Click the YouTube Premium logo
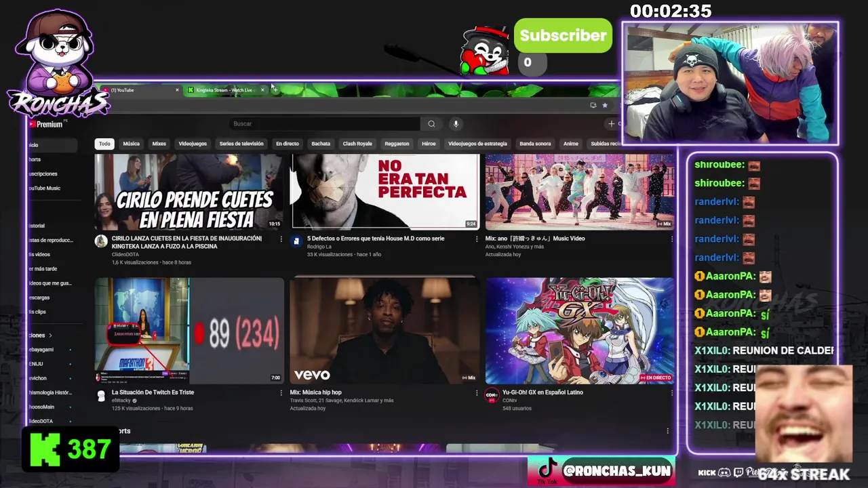The height and width of the screenshot is (488, 868). click(46, 124)
